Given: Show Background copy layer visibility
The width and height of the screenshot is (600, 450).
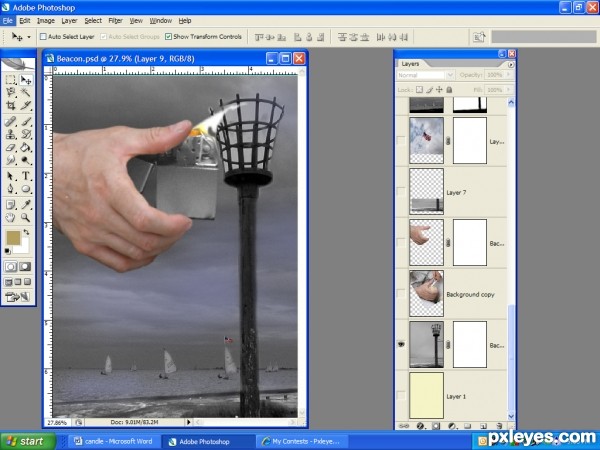Looking at the screenshot, I should pos(401,293).
